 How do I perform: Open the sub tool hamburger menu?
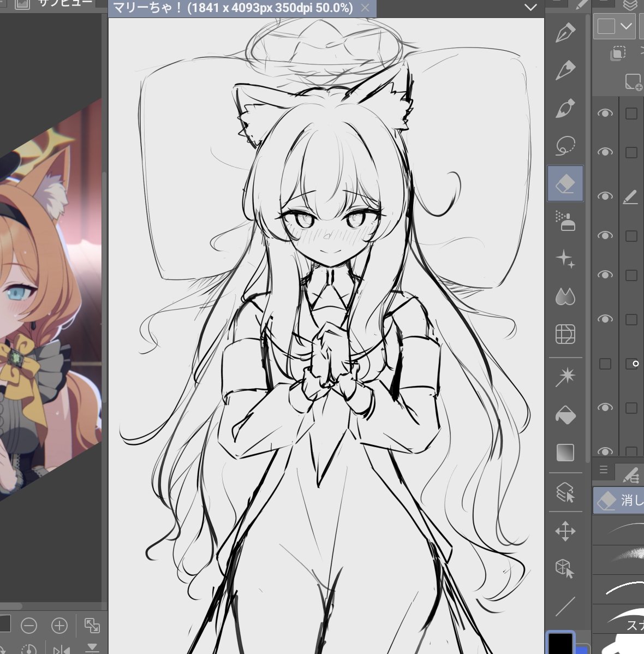coord(604,470)
